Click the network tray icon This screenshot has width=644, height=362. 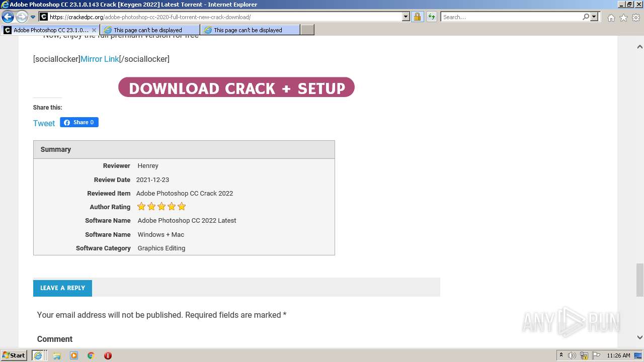[x=584, y=355]
